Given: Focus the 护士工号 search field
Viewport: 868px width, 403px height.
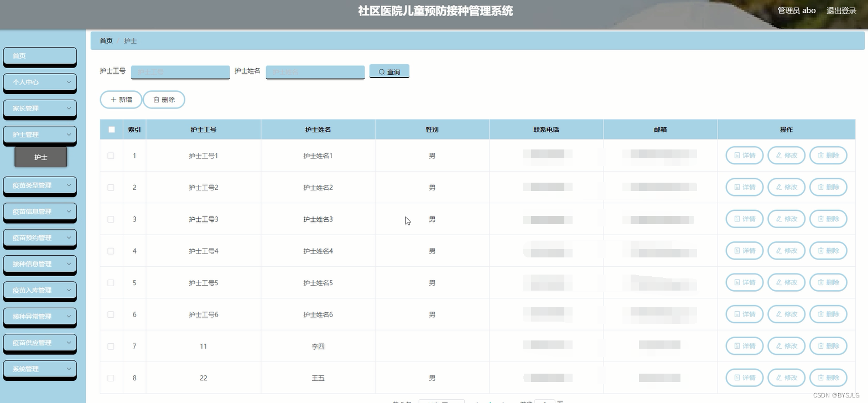Looking at the screenshot, I should tap(180, 72).
